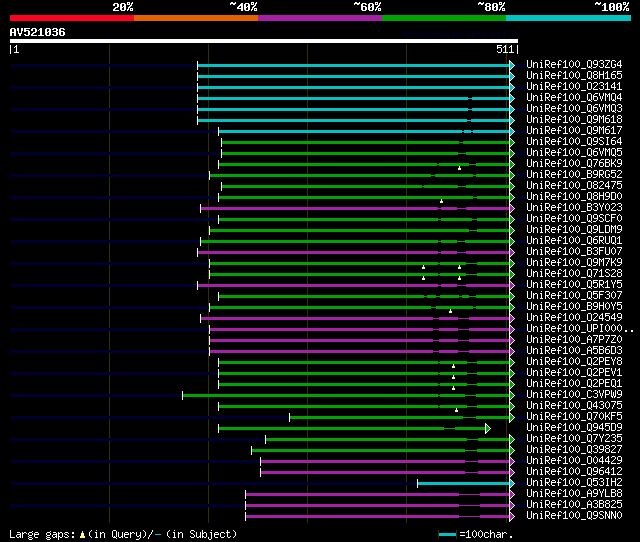Image resolution: width=640 pixels, height=542 pixels.
Task: Open the UniRef100_Q8H165 entry
Action: (x=574, y=76)
